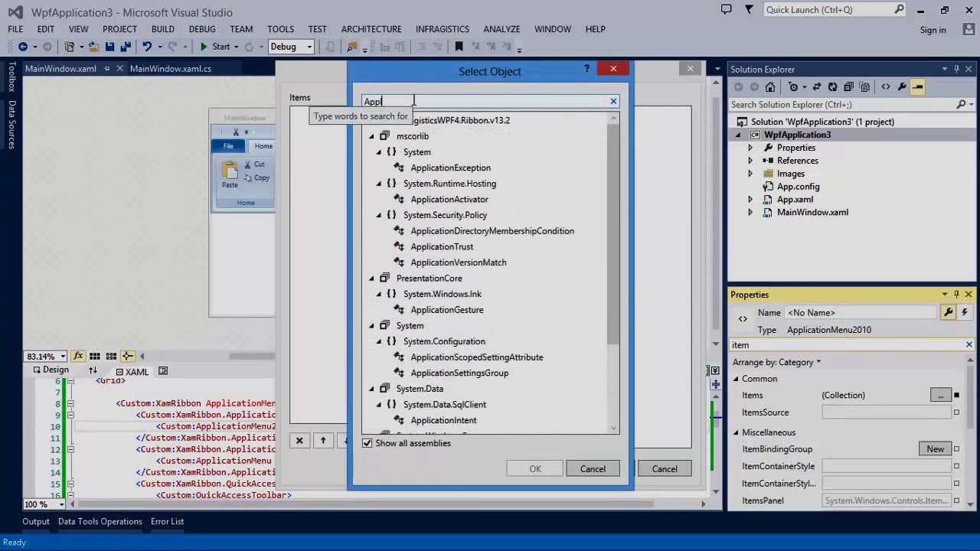Toggle snap to snaplines button in designer

click(x=128, y=356)
